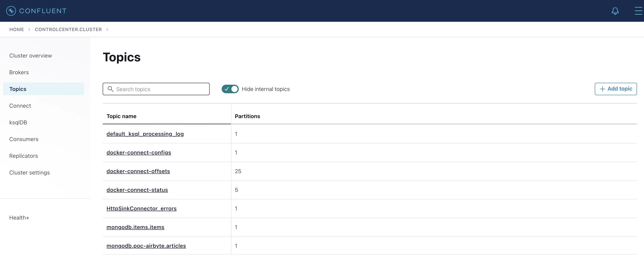Click the Topics page heading
Viewport: 644px width, 258px height.
pyautogui.click(x=122, y=58)
